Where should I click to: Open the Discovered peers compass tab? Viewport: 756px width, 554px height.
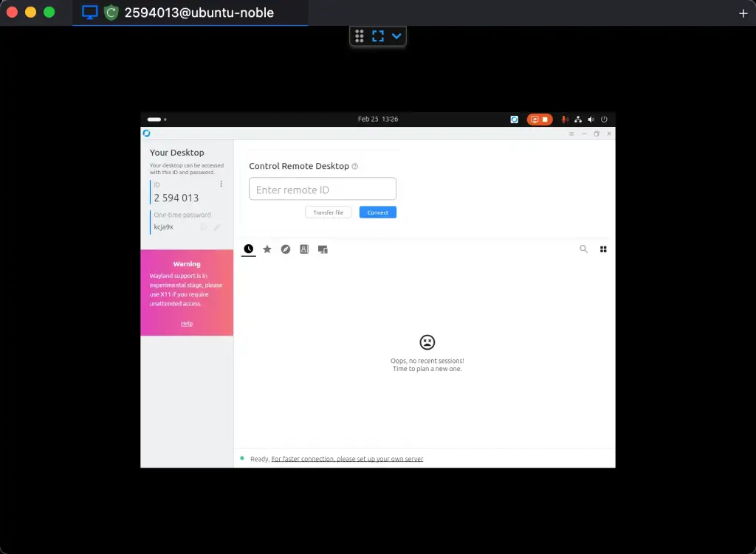(x=286, y=249)
